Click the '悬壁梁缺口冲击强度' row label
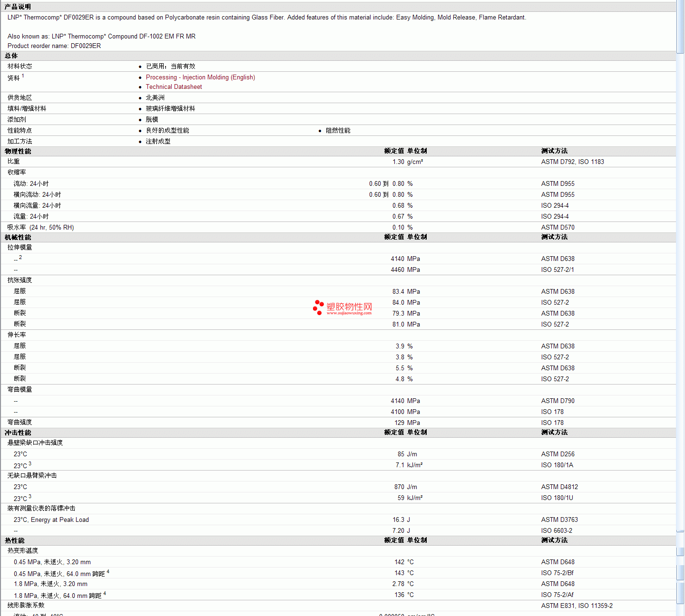Image resolution: width=685 pixels, height=616 pixels. (35, 443)
